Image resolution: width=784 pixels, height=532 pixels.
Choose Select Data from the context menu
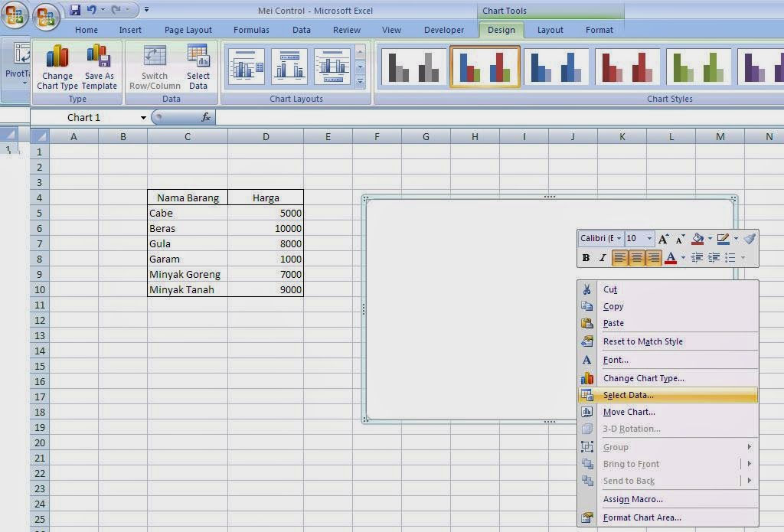click(x=628, y=394)
